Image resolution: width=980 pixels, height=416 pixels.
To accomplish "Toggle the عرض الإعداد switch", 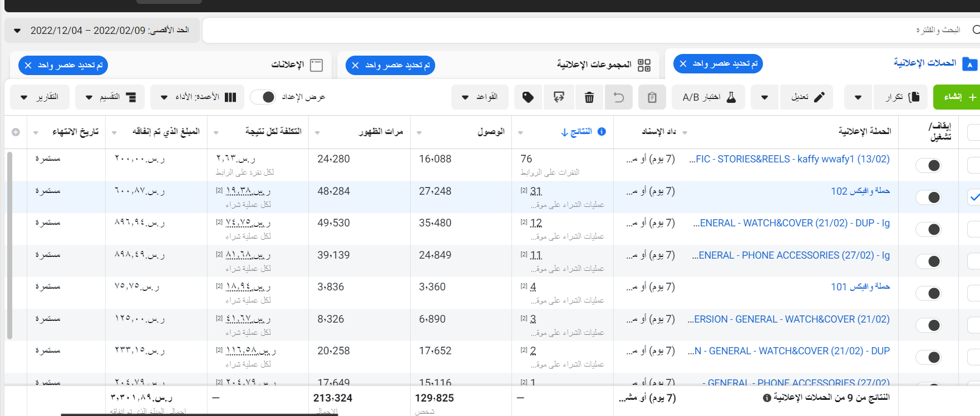I will click(263, 97).
